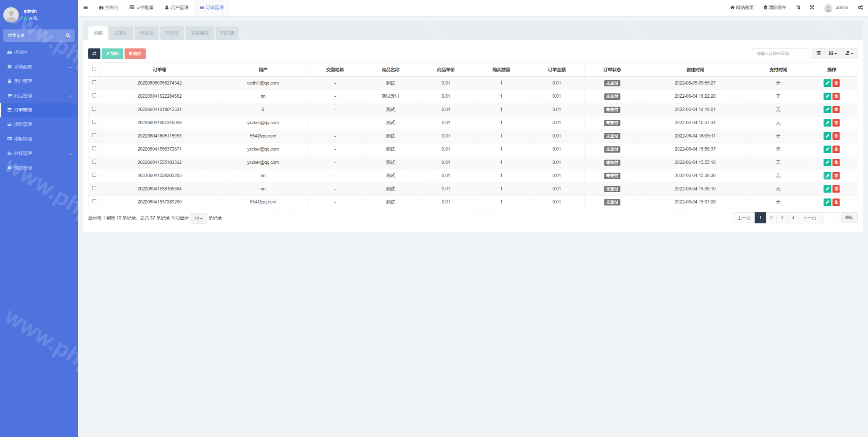Switch to the 未支付 tab
This screenshot has height=437, width=868.
[x=121, y=33]
